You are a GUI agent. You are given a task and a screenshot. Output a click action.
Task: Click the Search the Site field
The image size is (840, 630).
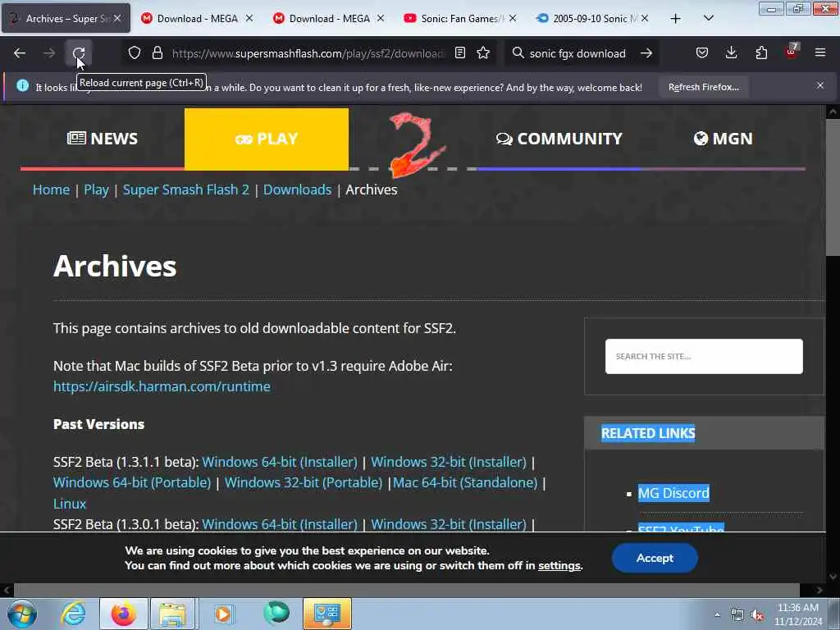[704, 356]
